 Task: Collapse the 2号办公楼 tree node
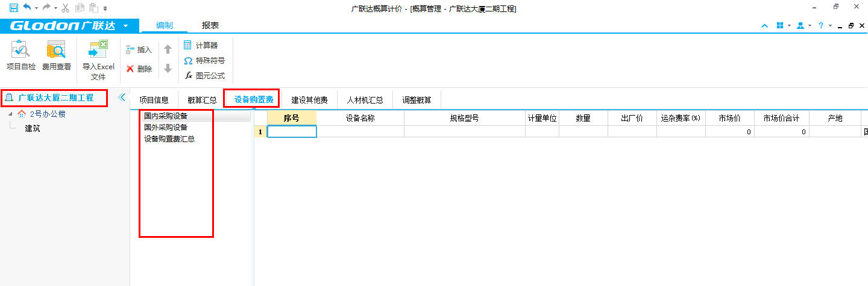pyautogui.click(x=10, y=114)
